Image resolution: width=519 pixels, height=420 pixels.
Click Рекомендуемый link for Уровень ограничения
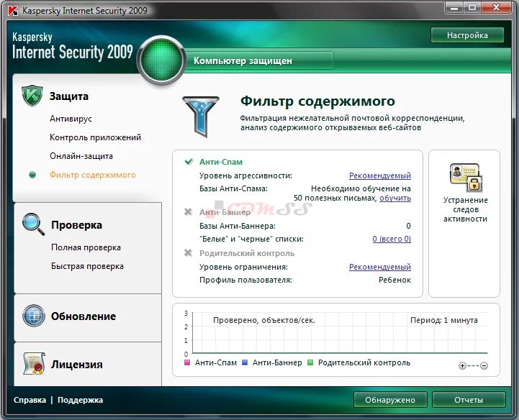[x=380, y=267]
